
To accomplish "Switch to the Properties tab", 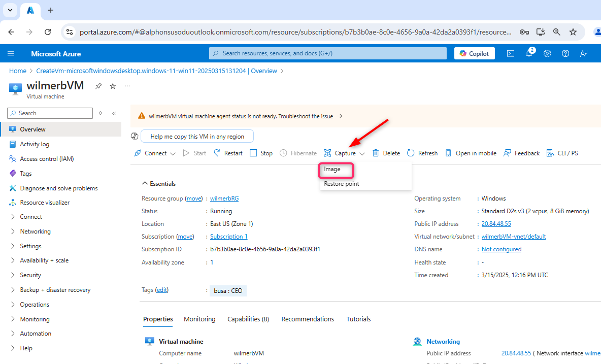I will 158,319.
